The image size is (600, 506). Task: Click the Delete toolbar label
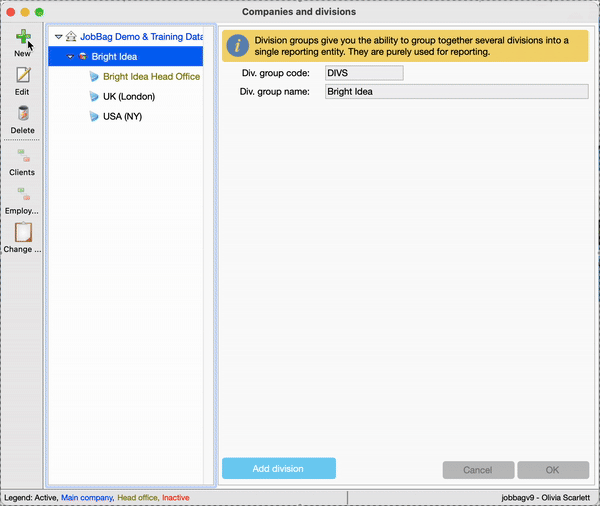23,130
